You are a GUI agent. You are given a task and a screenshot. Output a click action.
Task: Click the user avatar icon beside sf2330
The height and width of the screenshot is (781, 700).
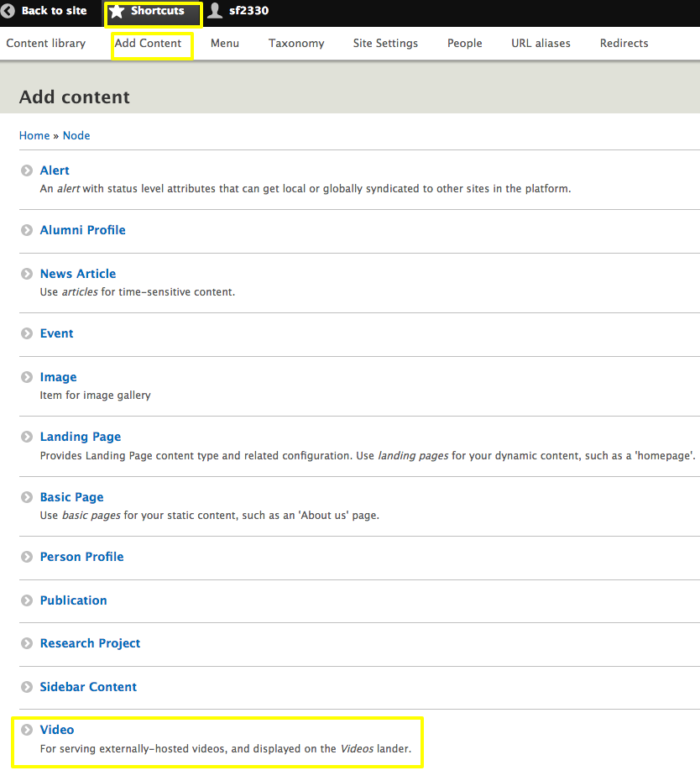click(x=216, y=11)
